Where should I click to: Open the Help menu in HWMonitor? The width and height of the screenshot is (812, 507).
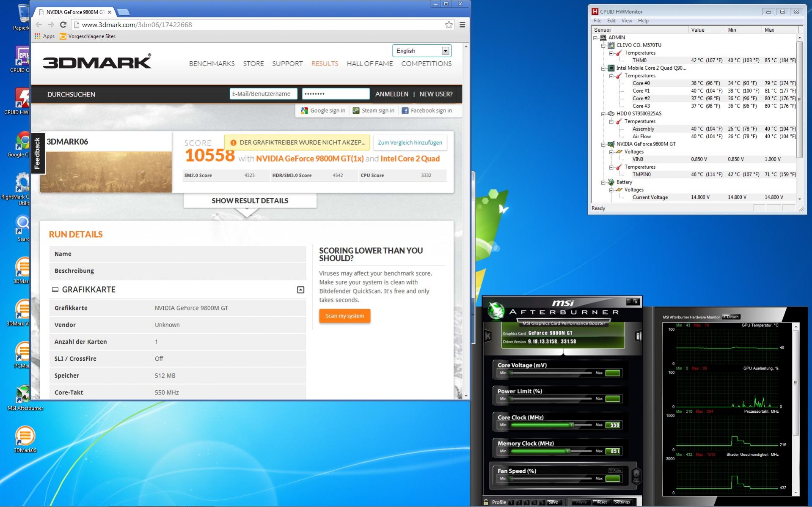coord(643,21)
